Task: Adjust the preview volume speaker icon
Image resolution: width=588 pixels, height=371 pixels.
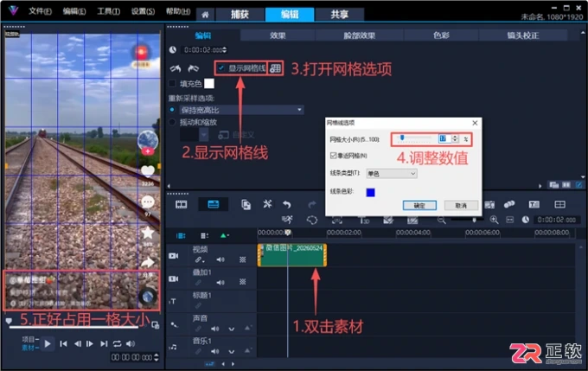Action: 131,343
